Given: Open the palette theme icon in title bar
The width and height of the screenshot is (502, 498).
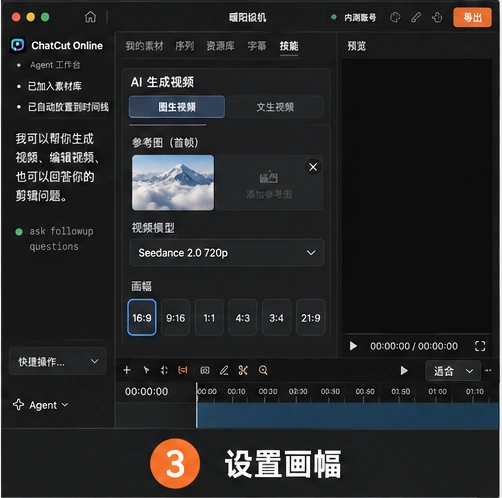Looking at the screenshot, I should pyautogui.click(x=395, y=17).
